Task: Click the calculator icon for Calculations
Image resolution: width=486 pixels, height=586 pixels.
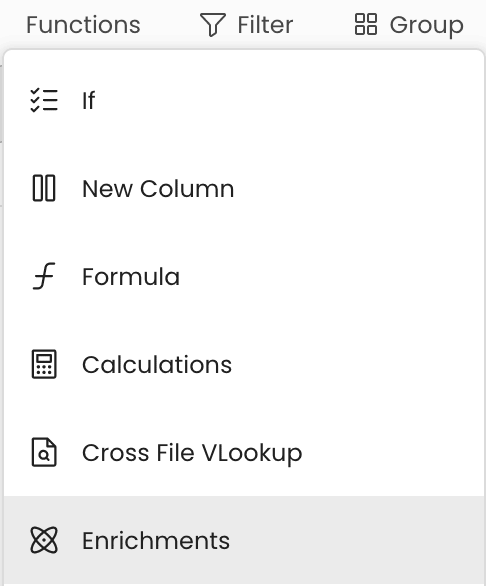Action: pyautogui.click(x=44, y=364)
